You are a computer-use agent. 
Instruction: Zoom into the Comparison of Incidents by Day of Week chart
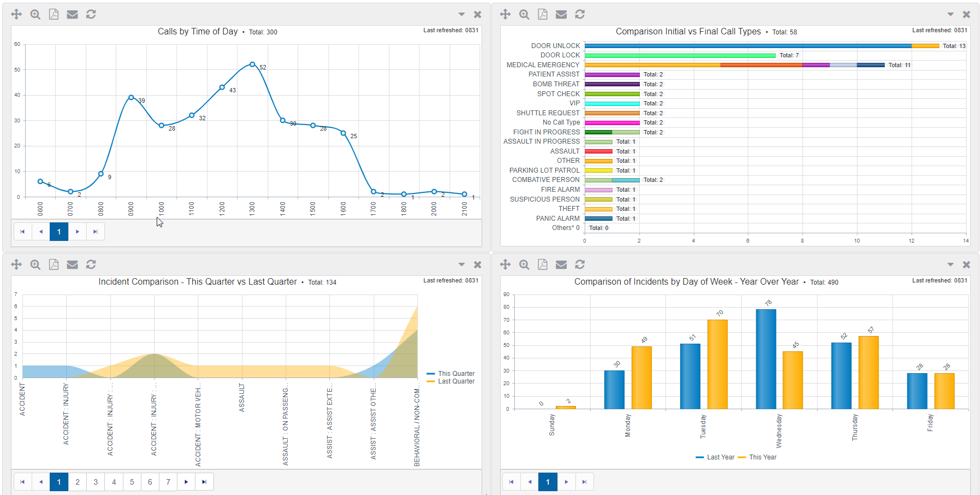point(524,264)
